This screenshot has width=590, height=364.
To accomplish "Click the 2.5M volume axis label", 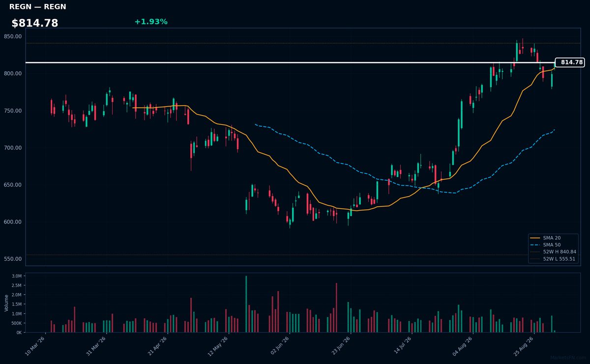I will [16, 285].
